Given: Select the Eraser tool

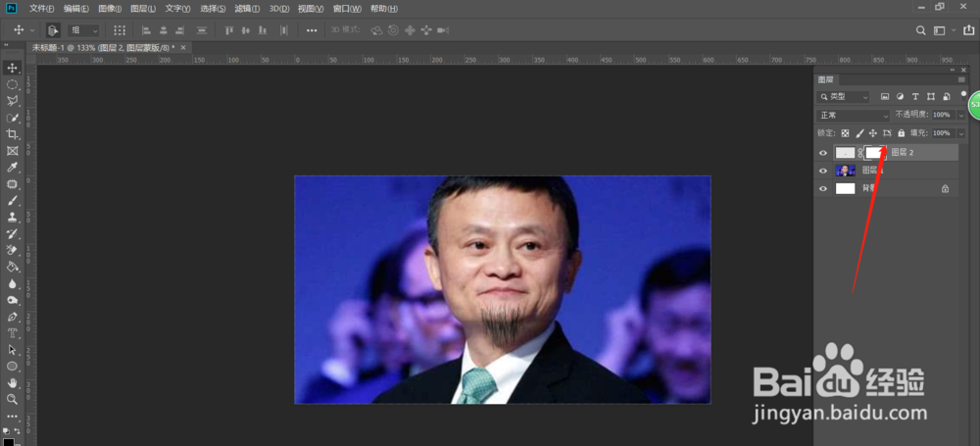Looking at the screenshot, I should tap(12, 250).
